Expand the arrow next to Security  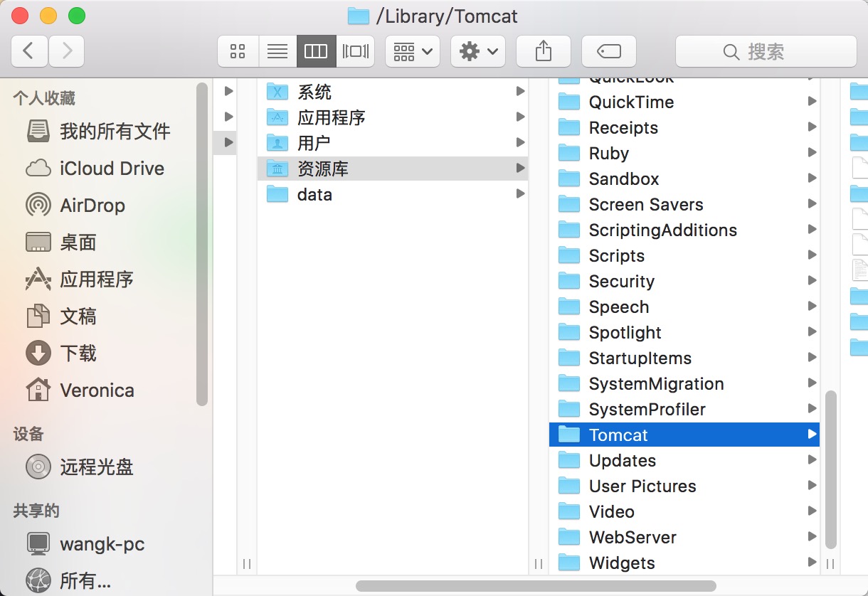pos(812,280)
